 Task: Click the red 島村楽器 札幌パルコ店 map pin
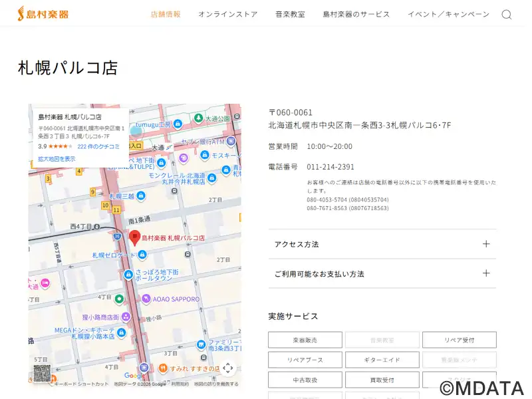pyautogui.click(x=135, y=238)
